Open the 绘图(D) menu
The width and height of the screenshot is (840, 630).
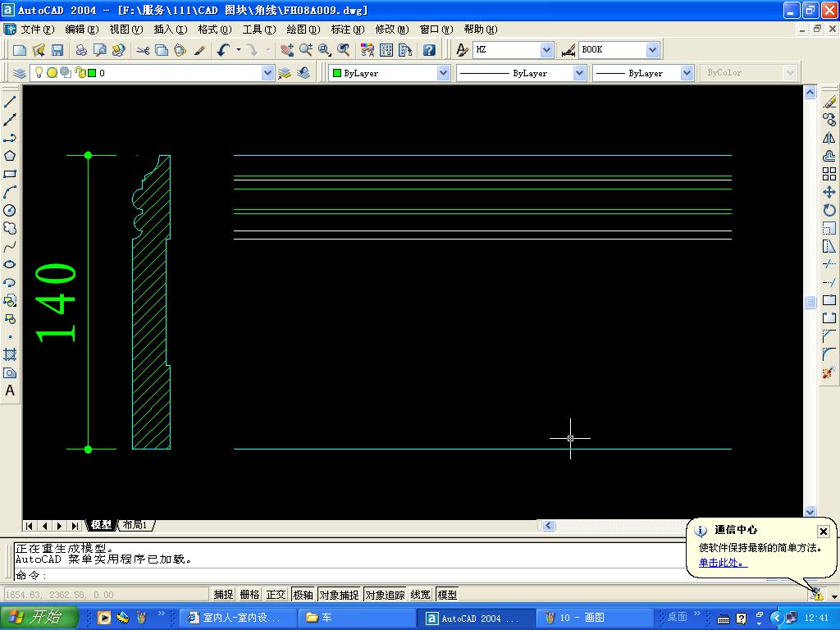[304, 30]
